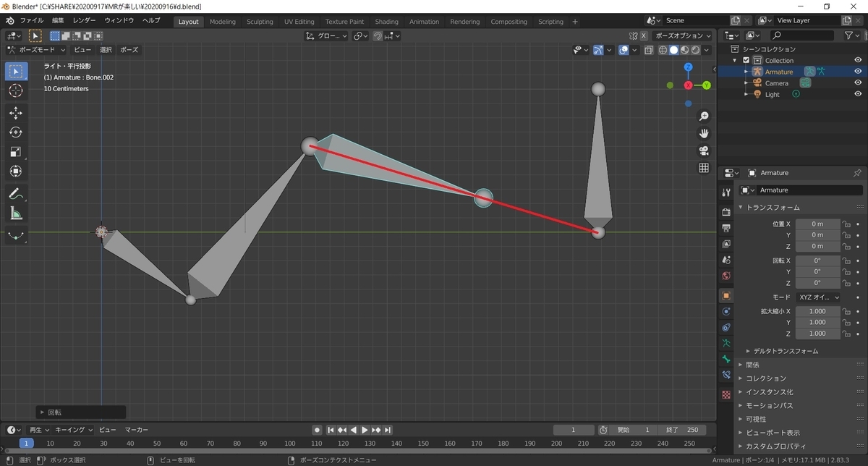The image size is (868, 466).
Task: Switch perspective/orthographic grid icon
Action: pos(703,168)
